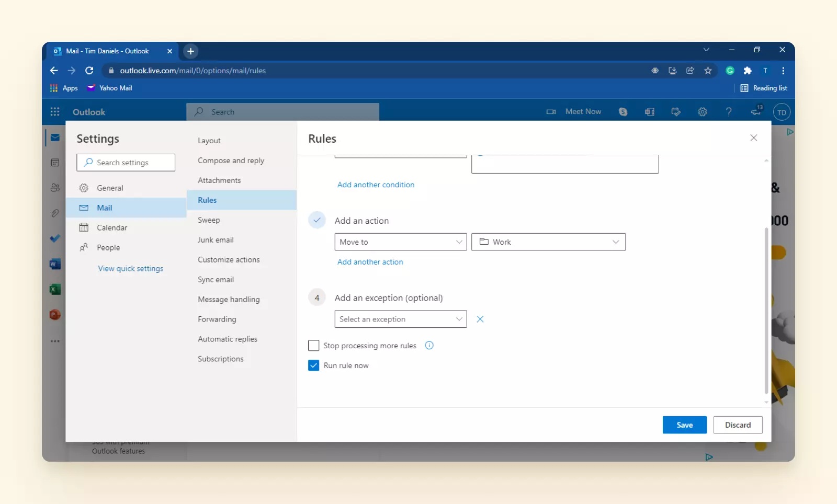The width and height of the screenshot is (837, 504).
Task: Reload the browser page
Action: (89, 71)
